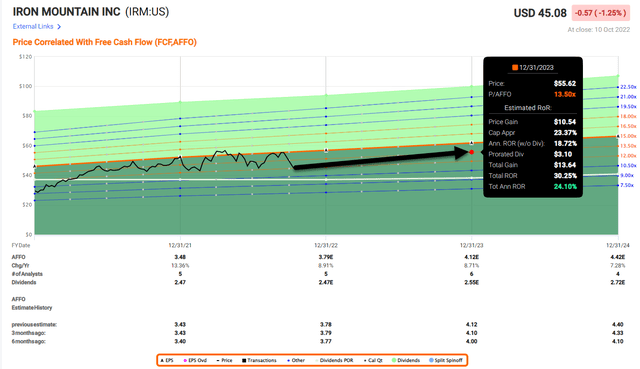Click the USD 45.08 price quote
The image size is (640, 369).
pyautogui.click(x=540, y=13)
